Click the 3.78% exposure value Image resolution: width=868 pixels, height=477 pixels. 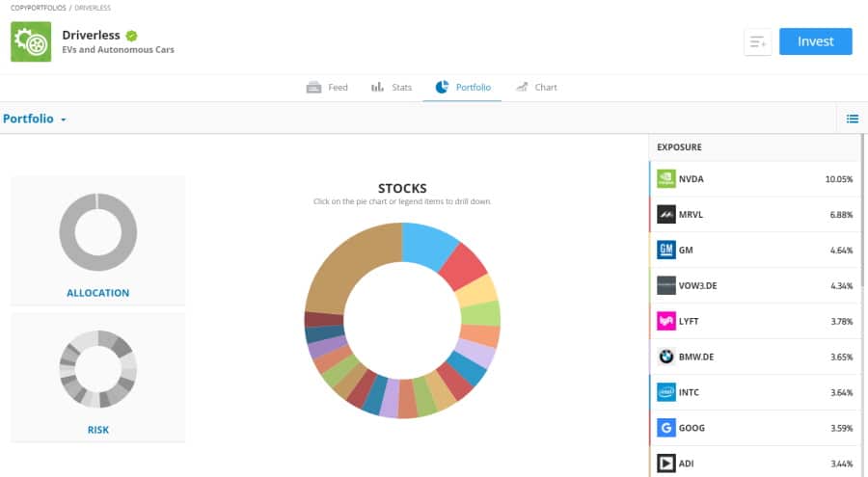pos(841,322)
